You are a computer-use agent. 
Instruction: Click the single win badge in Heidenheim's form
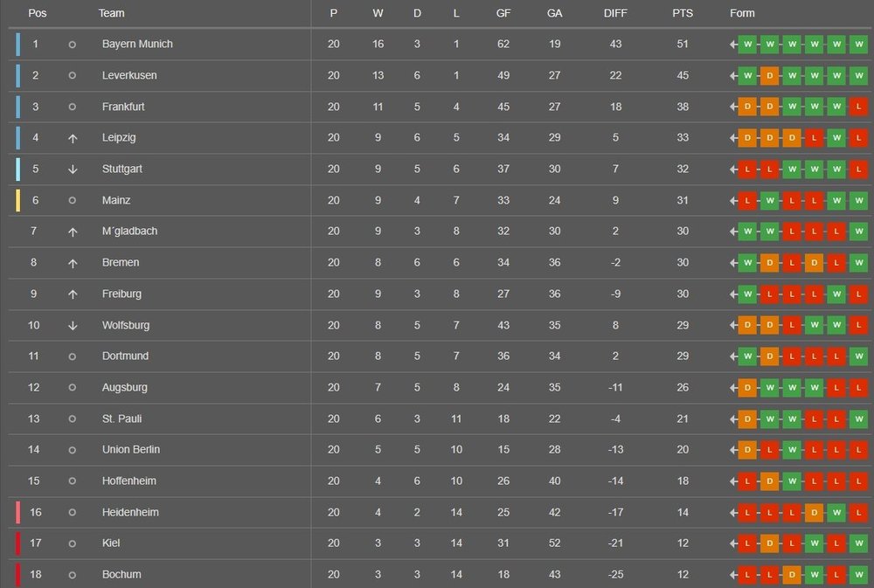[836, 512]
